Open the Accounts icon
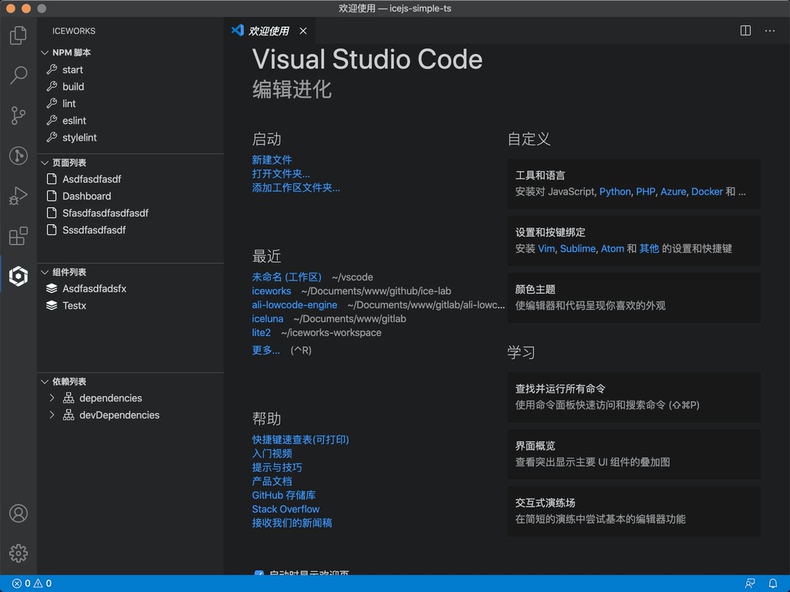The width and height of the screenshot is (790, 592). coord(18,513)
